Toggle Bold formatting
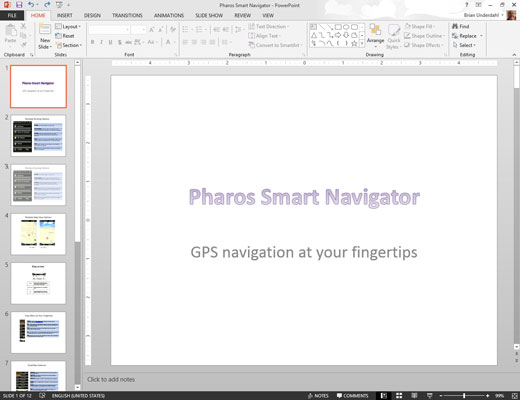The image size is (520, 400). pyautogui.click(x=92, y=42)
